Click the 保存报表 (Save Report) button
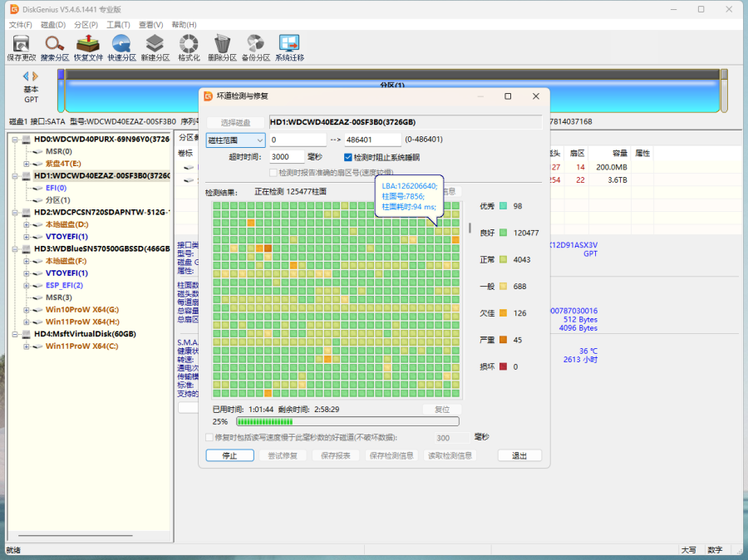 pyautogui.click(x=336, y=455)
